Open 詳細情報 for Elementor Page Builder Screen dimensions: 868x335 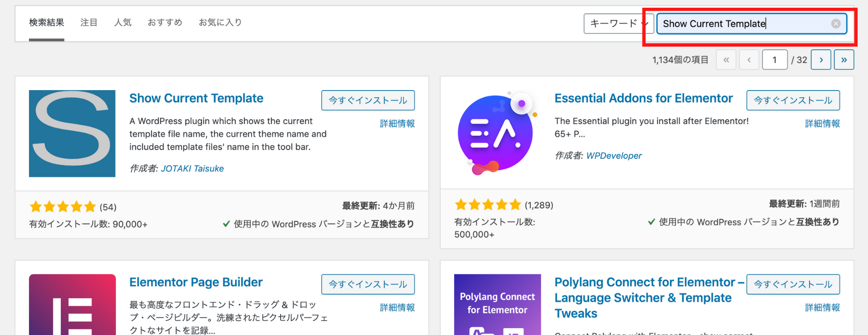click(x=397, y=307)
